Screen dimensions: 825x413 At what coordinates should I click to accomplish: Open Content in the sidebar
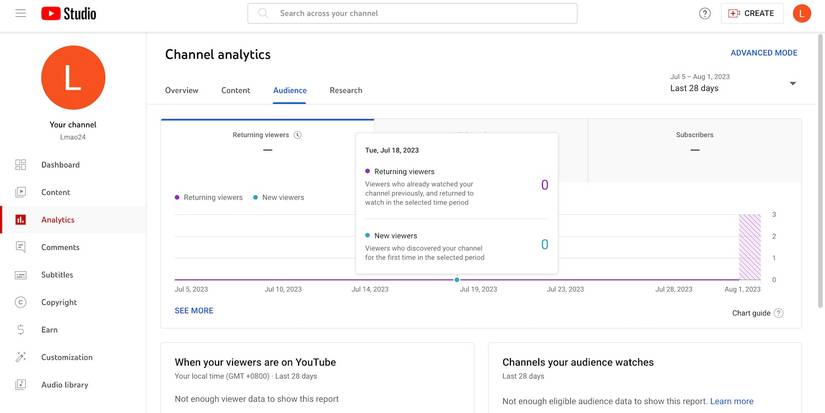(x=73, y=192)
